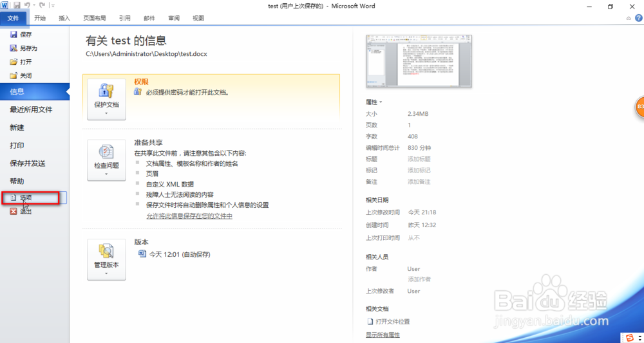The width and height of the screenshot is (644, 343).
Task: Switch to the 邮件 ribbon tab
Action: pyautogui.click(x=149, y=18)
